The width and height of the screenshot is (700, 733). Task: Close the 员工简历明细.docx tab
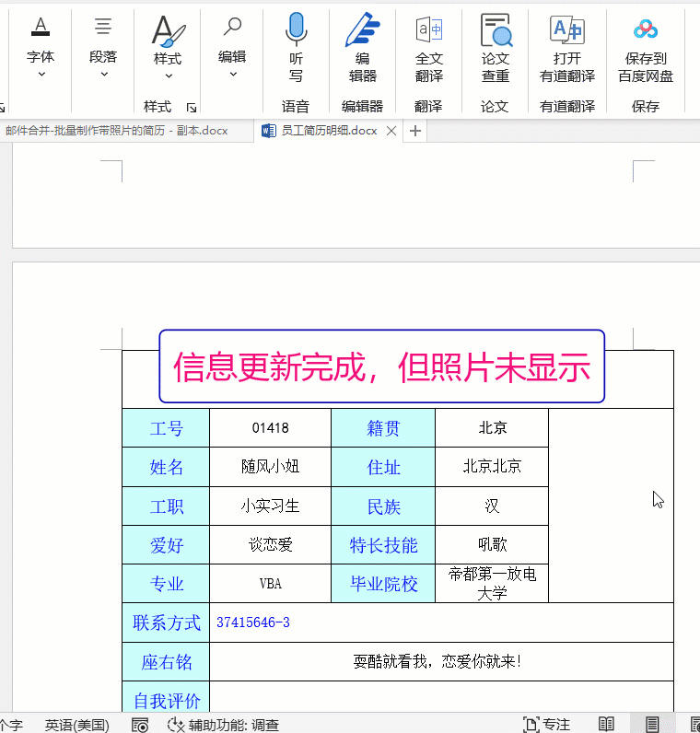pos(391,131)
